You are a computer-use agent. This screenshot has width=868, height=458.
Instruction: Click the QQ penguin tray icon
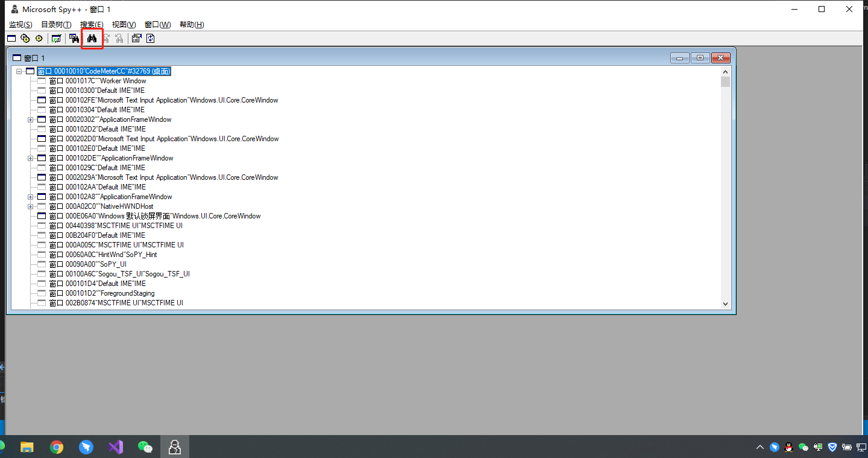[x=788, y=447]
